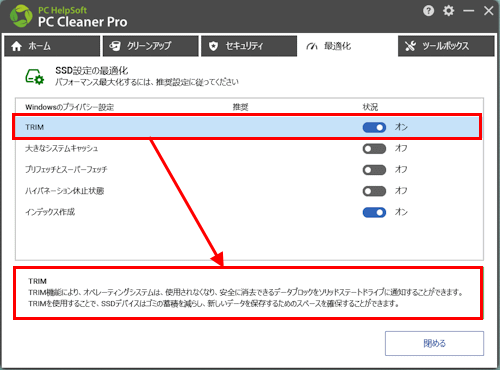Click the speedometer icon in the 最適化 tab
The width and height of the screenshot is (500, 370).
point(312,46)
